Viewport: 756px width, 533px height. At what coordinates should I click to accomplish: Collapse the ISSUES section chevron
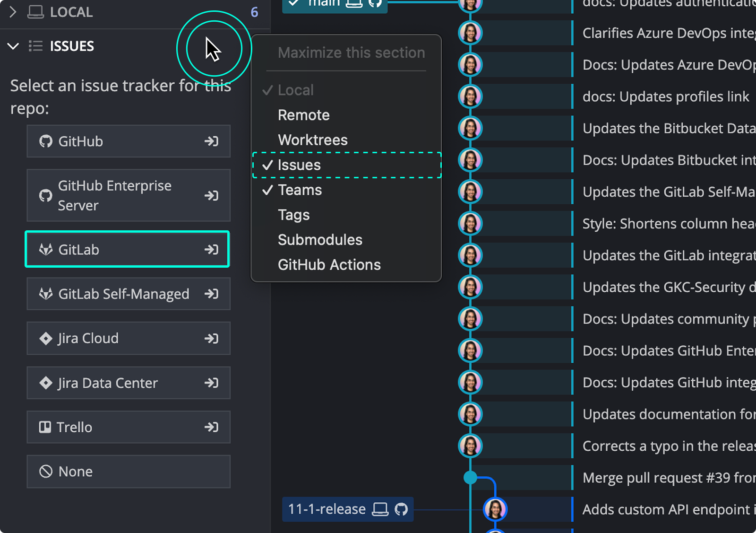[13, 46]
